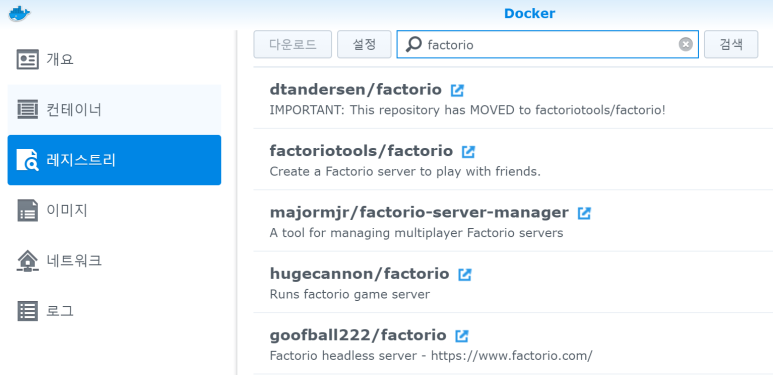Open external link icon for goofball222/factorio
Screen dimensions: 773x375
461,336
